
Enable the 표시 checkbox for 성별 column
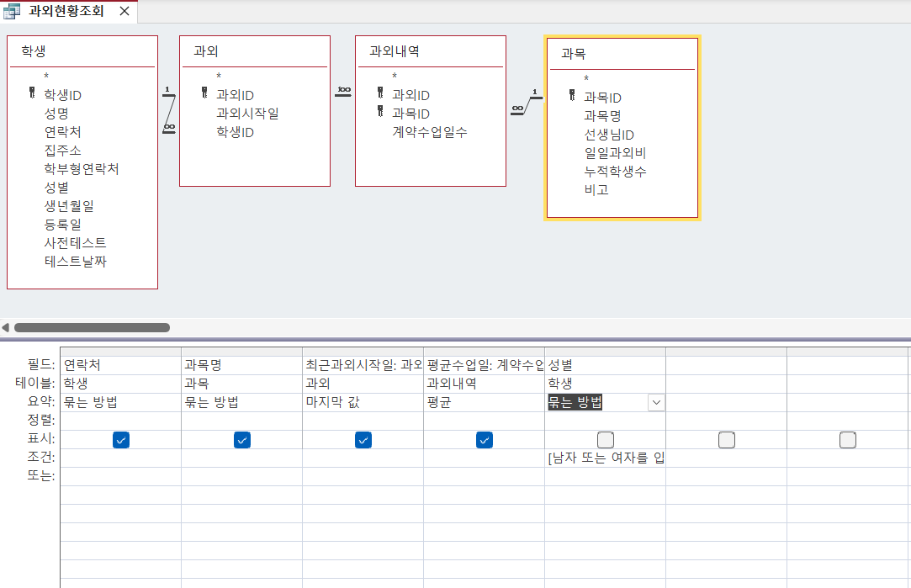(605, 440)
